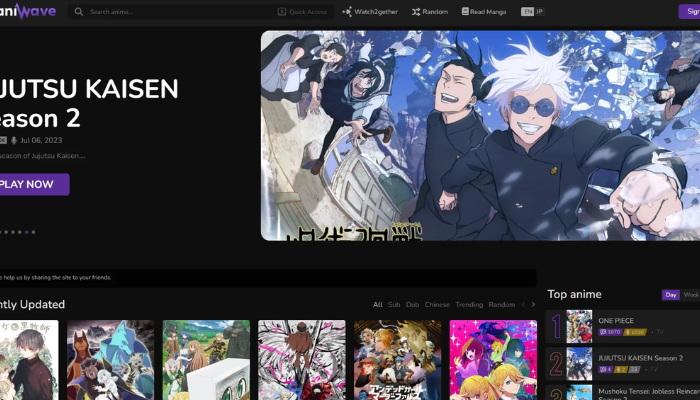Select the last carousel indicator dot
The width and height of the screenshot is (700, 400).
click(33, 232)
